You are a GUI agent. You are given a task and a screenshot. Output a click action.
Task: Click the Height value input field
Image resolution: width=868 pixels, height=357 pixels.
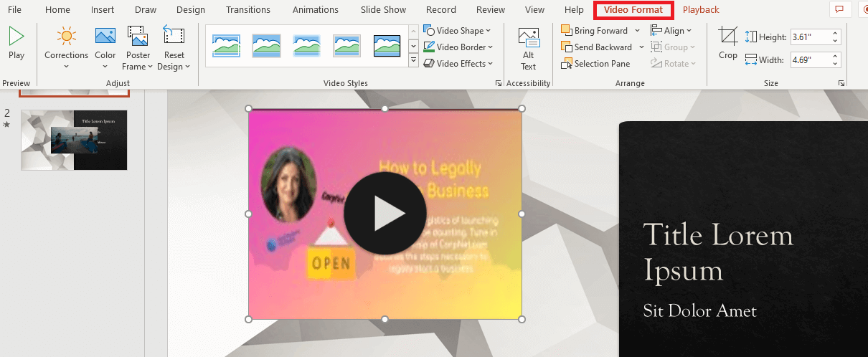(x=810, y=37)
